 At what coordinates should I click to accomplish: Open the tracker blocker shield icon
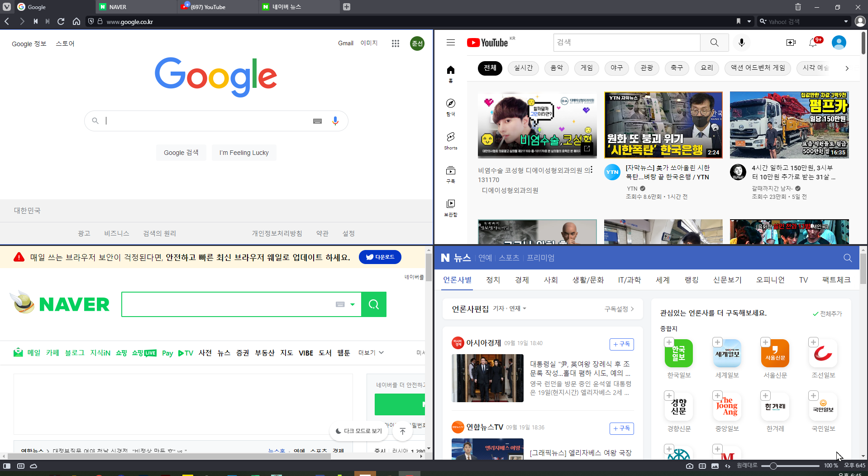[x=91, y=21]
